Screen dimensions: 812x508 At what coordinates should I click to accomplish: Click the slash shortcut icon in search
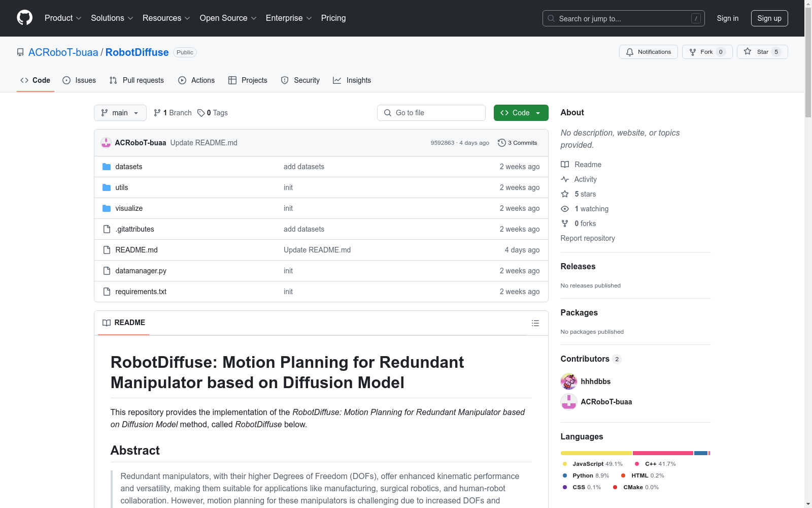point(696,18)
